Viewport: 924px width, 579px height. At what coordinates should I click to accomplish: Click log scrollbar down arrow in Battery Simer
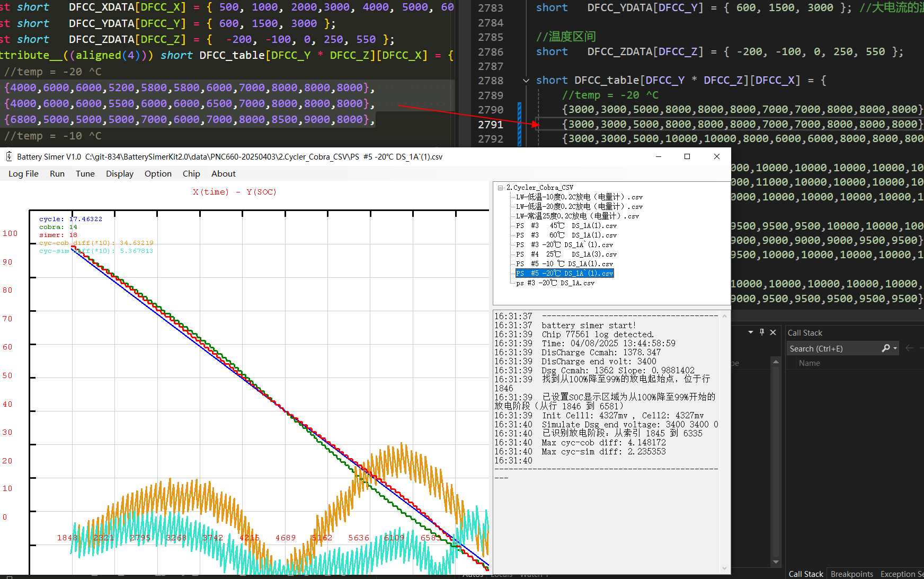tap(724, 568)
